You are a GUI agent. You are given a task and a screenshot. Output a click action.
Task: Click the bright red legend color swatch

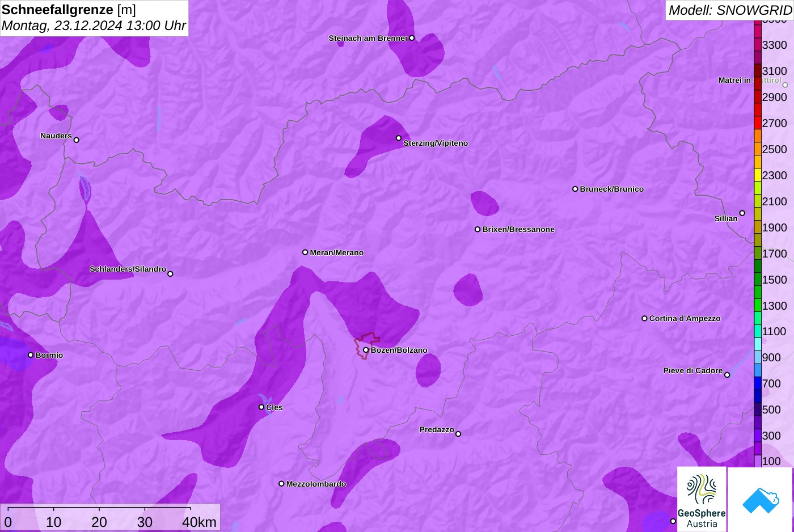coord(758,123)
